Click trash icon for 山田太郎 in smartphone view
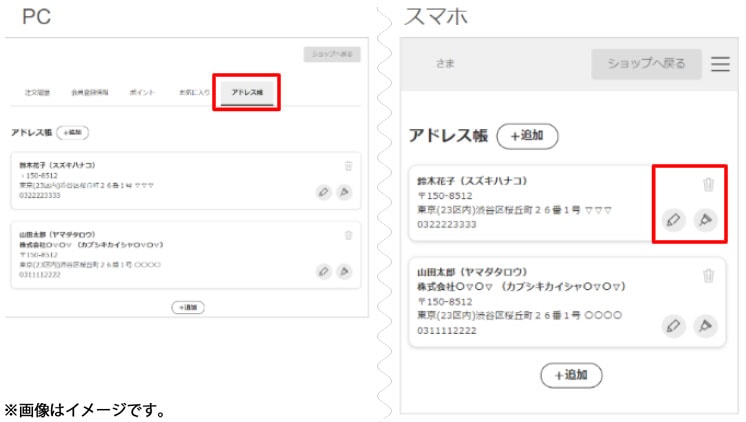746x422 pixels. pyautogui.click(x=708, y=277)
